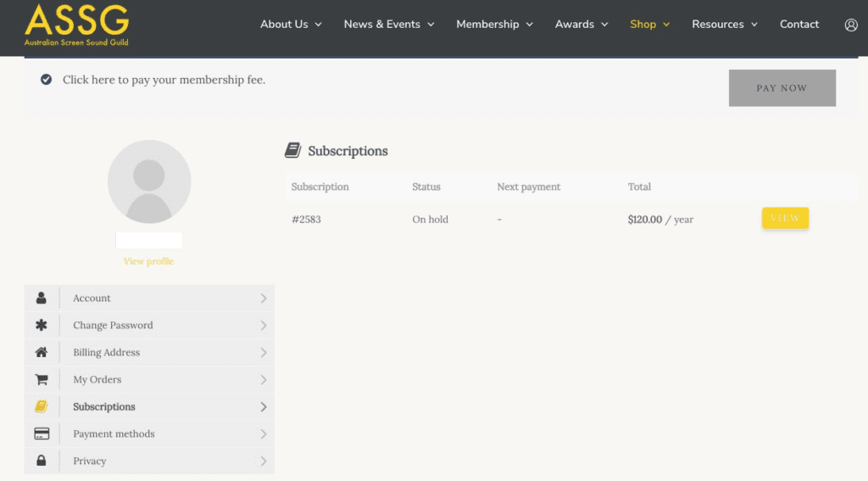The width and height of the screenshot is (868, 481).
Task: Select Subscriptions in the sidebar
Action: click(x=149, y=406)
